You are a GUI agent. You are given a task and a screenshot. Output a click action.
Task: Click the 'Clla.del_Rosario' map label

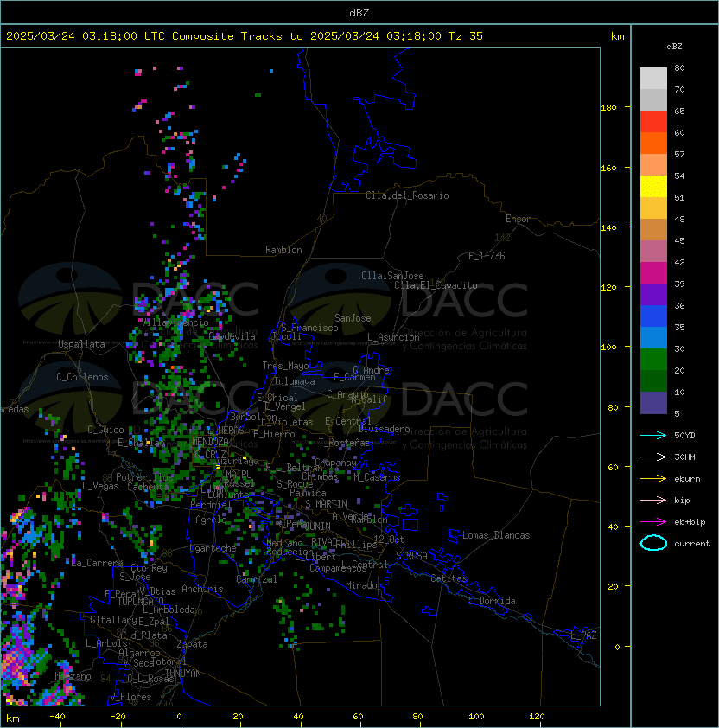[407, 195]
